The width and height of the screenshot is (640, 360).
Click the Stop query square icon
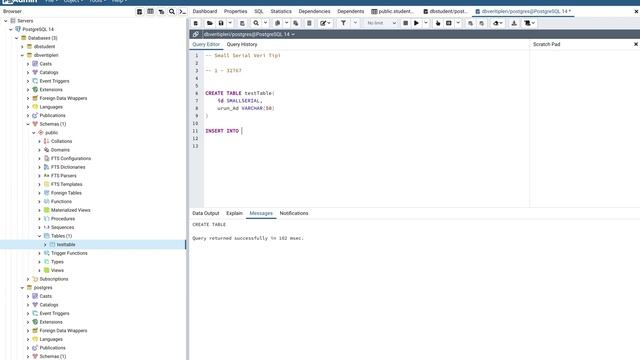[x=405, y=23]
